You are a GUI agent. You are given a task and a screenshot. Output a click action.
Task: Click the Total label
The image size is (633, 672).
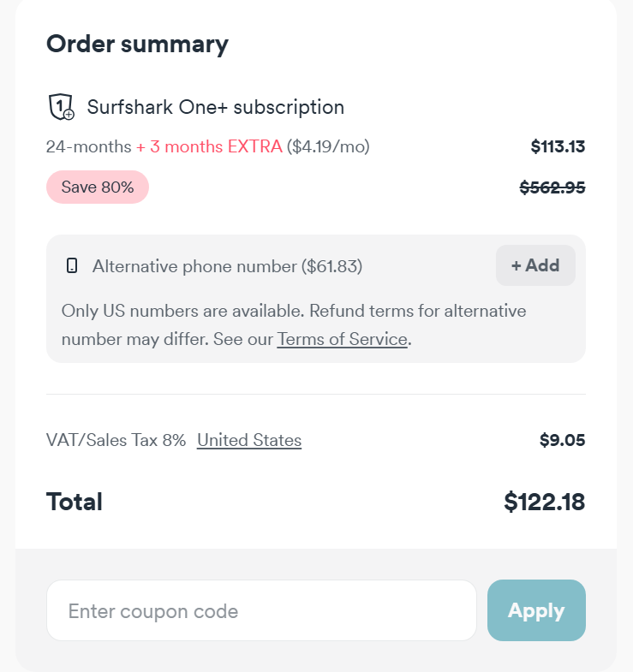[75, 502]
